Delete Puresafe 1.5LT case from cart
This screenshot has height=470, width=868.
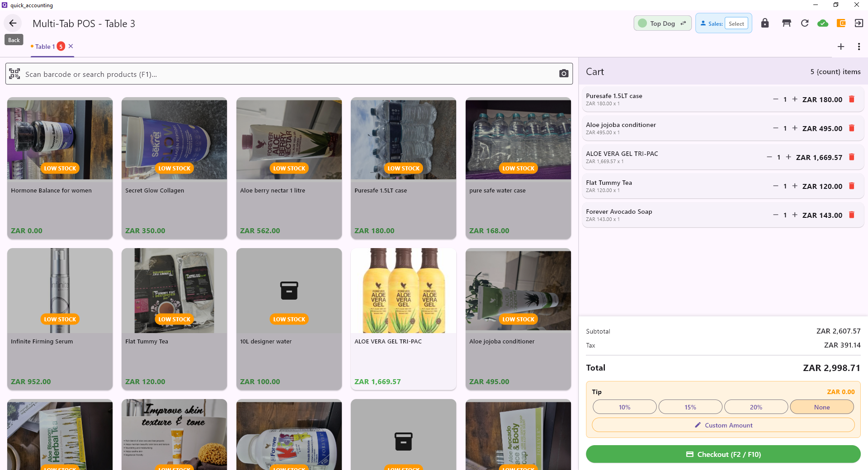[x=852, y=99]
